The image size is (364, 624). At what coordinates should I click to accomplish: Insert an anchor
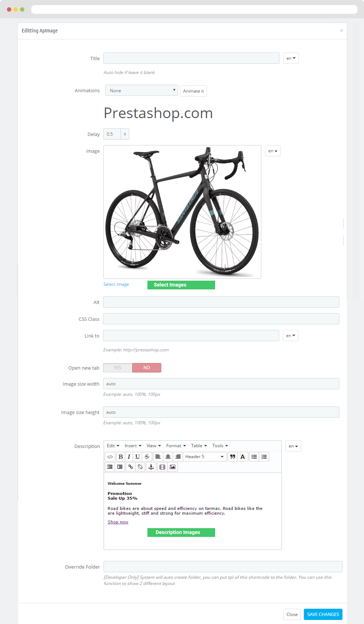point(151,467)
